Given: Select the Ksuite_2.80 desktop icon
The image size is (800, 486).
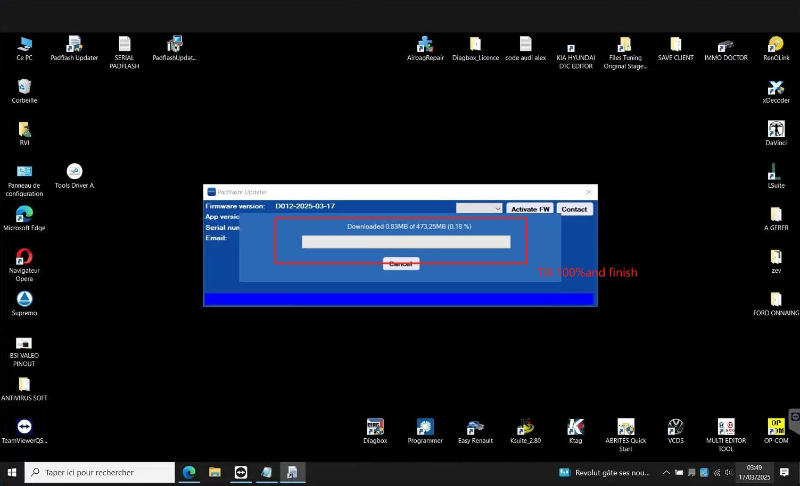Looking at the screenshot, I should tap(525, 427).
